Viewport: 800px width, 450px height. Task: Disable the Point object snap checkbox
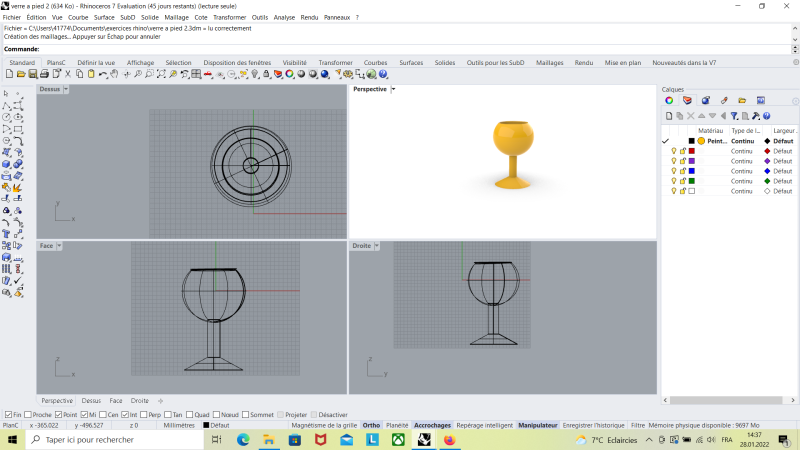[58, 414]
